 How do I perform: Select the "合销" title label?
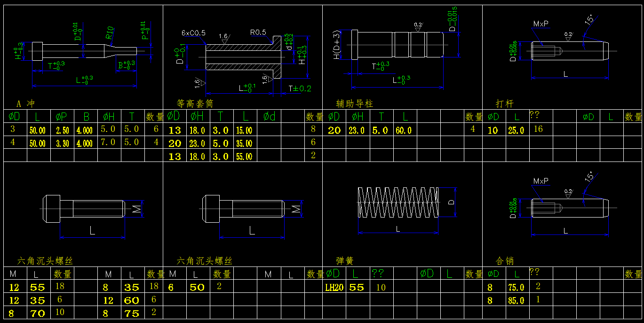(x=505, y=261)
